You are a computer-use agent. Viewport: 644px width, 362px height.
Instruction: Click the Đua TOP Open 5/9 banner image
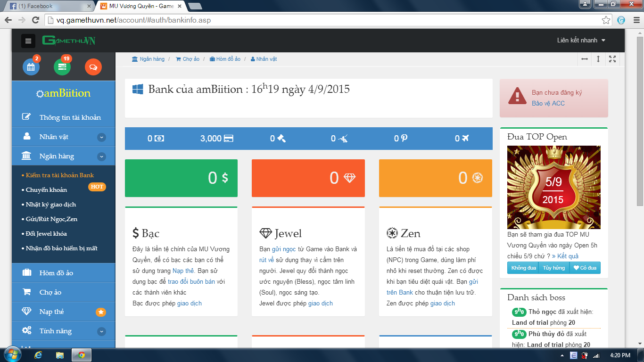click(554, 187)
